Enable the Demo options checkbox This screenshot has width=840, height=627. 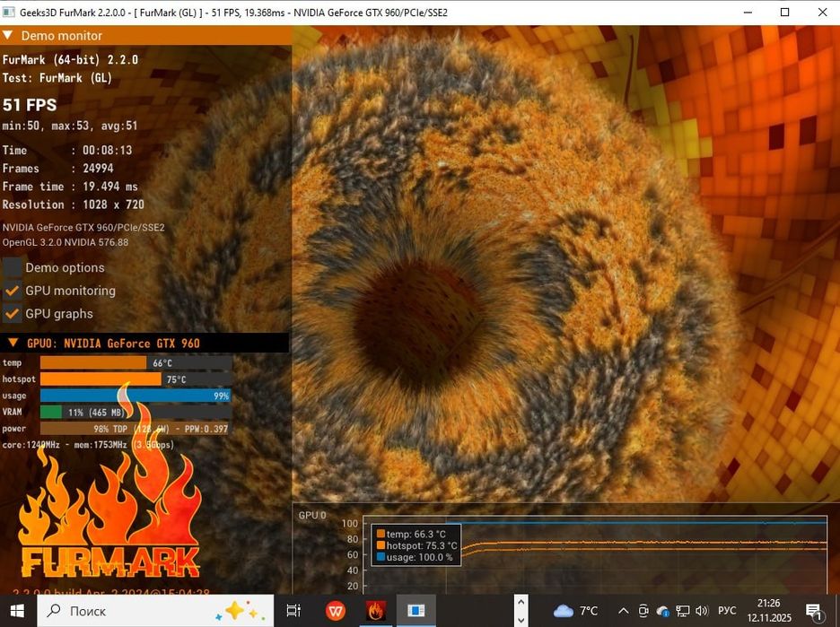tap(12, 267)
